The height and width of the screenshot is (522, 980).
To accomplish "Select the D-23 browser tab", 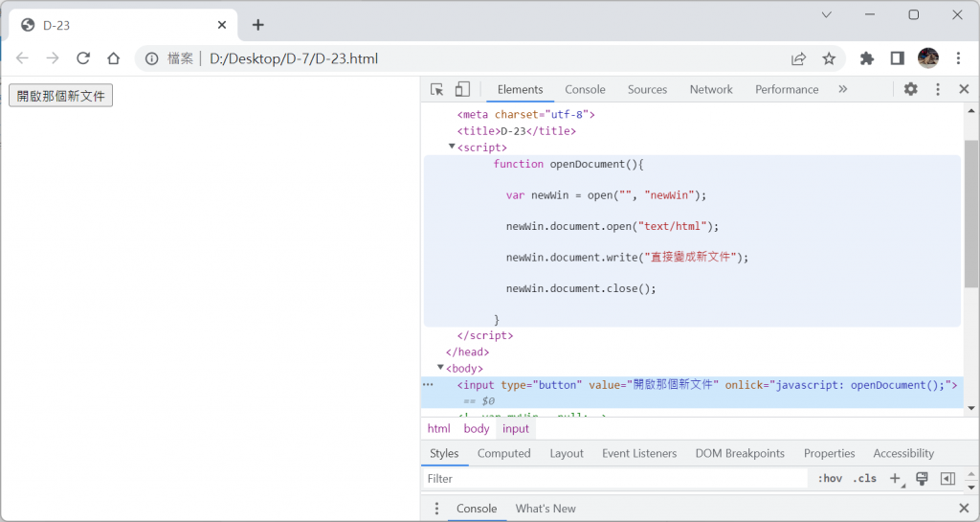I will pyautogui.click(x=123, y=25).
